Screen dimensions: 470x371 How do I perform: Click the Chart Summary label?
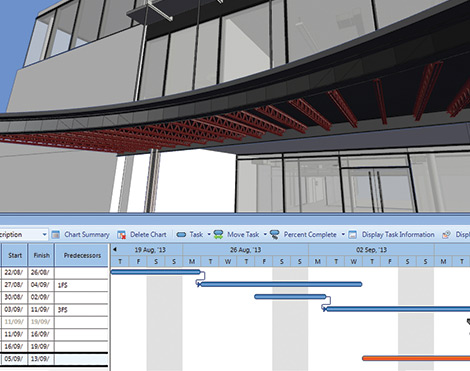pyautogui.click(x=87, y=235)
